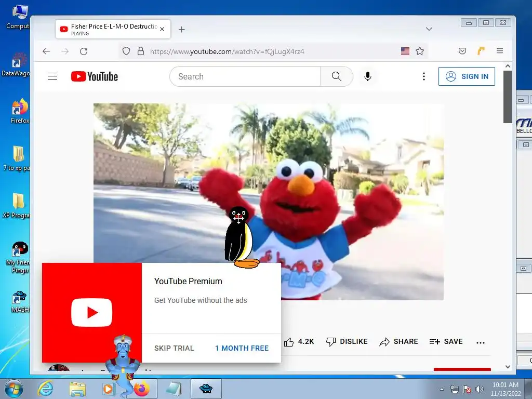Screen dimensions: 532x399
Task: Select the MASH desktop shortcut
Action: pos(20,301)
